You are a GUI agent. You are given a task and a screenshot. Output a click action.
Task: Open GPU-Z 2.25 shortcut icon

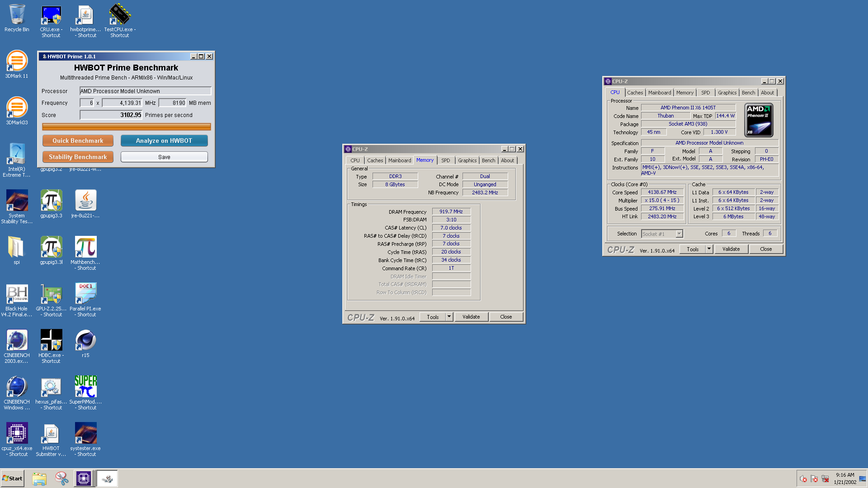(51, 300)
